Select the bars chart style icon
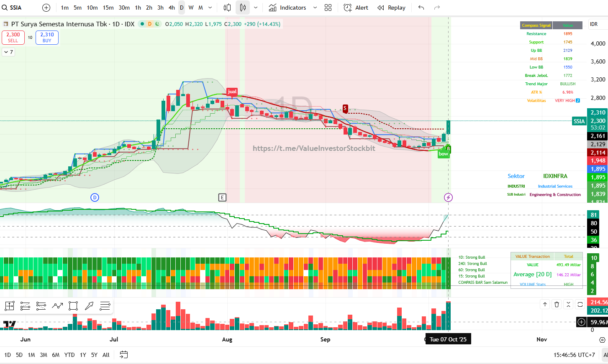This screenshot has width=608, height=364. pyautogui.click(x=227, y=8)
